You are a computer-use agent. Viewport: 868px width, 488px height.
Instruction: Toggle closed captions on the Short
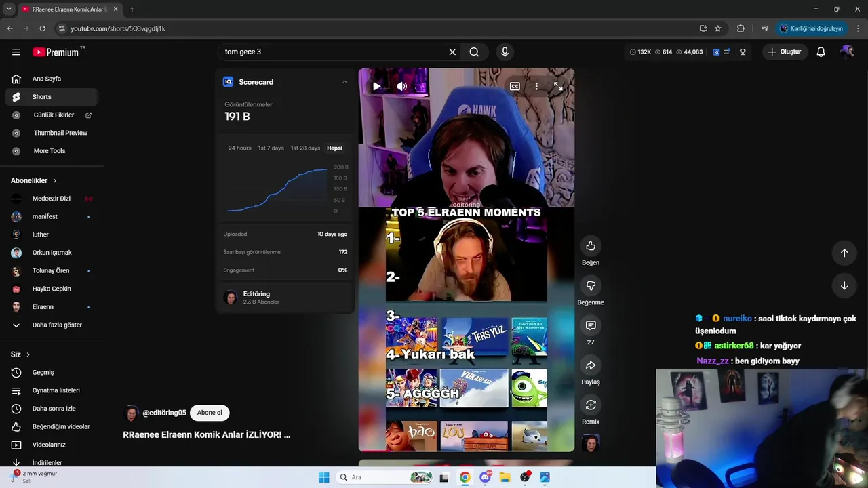coord(515,86)
